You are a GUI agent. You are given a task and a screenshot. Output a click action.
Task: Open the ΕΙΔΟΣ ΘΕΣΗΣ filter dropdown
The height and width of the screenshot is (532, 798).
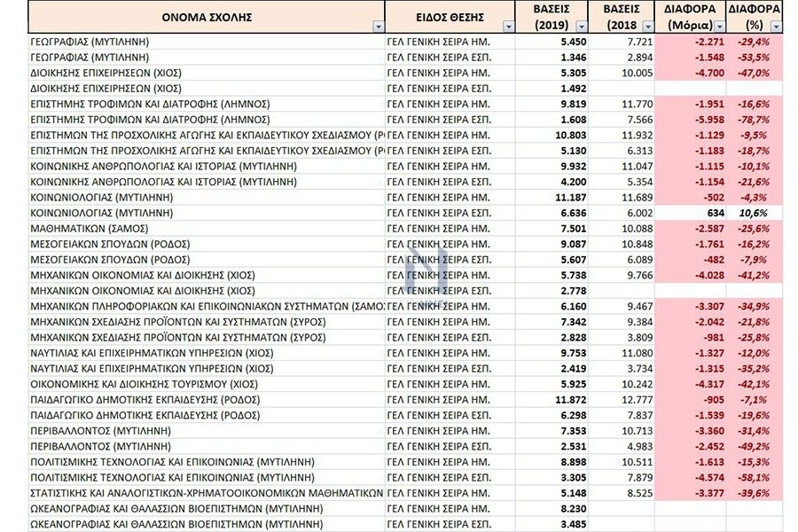click(508, 27)
